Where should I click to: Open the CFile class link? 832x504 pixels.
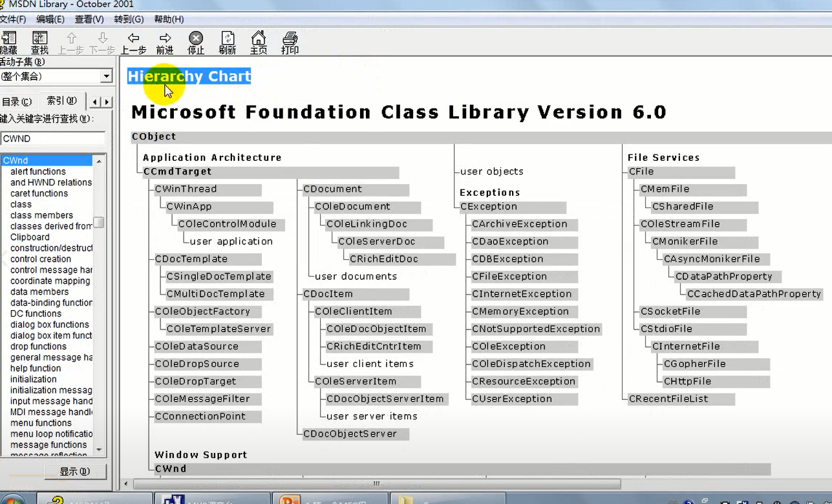pyautogui.click(x=641, y=172)
